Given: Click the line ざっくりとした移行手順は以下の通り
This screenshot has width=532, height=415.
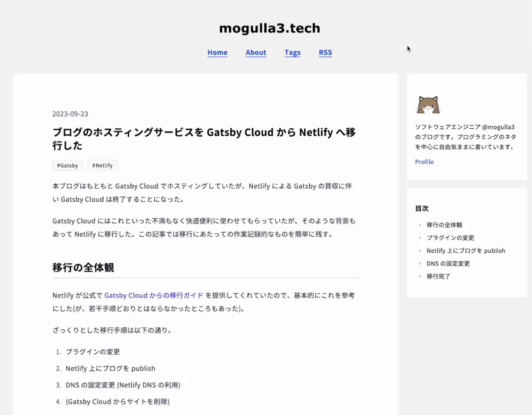Looking at the screenshot, I should 113,330.
